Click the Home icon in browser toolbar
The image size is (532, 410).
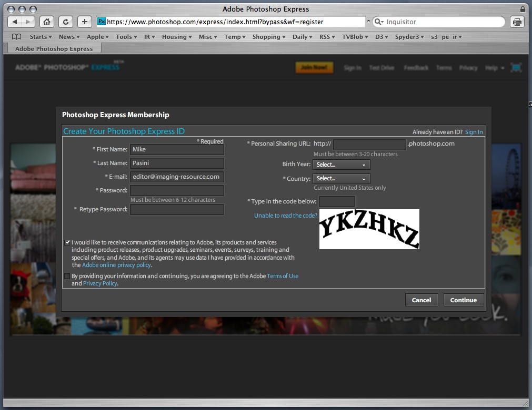point(47,22)
